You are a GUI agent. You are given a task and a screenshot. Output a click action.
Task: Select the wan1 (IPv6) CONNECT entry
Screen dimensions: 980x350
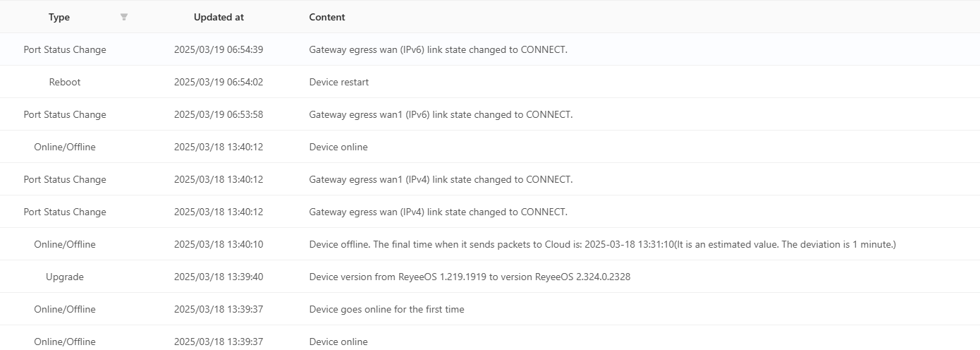coord(441,114)
